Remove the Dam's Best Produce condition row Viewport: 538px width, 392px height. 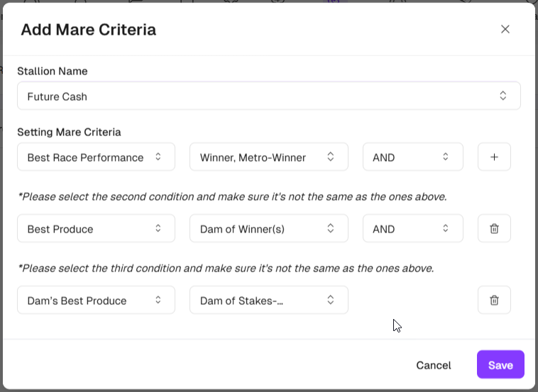point(494,301)
